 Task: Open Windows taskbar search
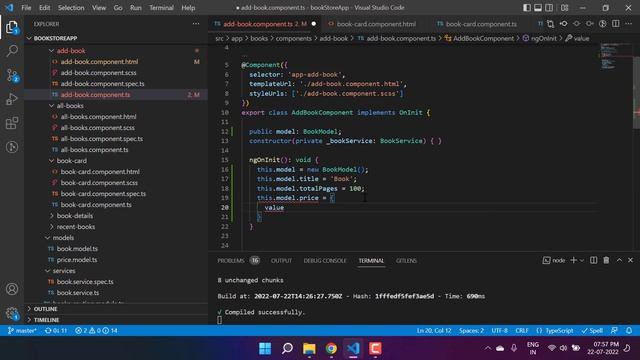click(x=287, y=349)
